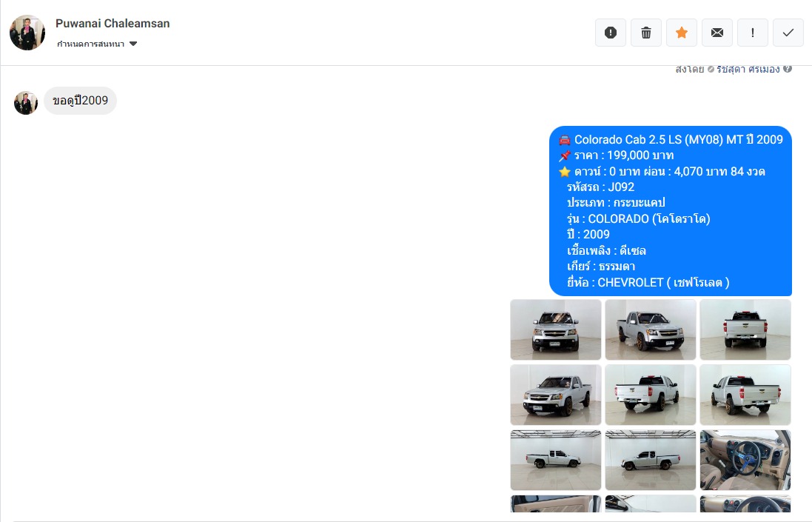This screenshot has height=522, width=812.
Task: Open Puwanai Chaleamsan's header profile photo
Action: (x=27, y=33)
